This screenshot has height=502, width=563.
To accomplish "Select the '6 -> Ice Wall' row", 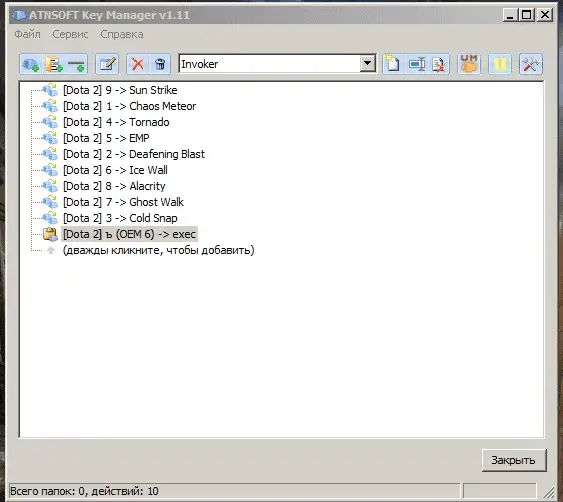I will pyautogui.click(x=115, y=170).
